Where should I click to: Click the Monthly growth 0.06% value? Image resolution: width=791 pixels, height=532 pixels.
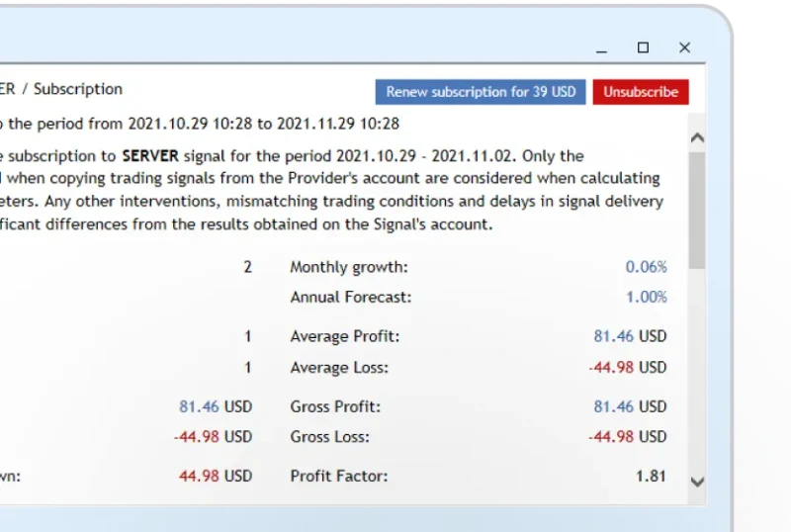pyautogui.click(x=647, y=267)
